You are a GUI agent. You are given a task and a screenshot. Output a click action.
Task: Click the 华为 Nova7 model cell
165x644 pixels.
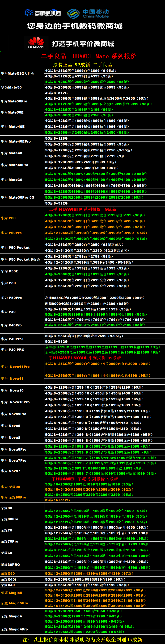pyautogui.click(x=22, y=471)
